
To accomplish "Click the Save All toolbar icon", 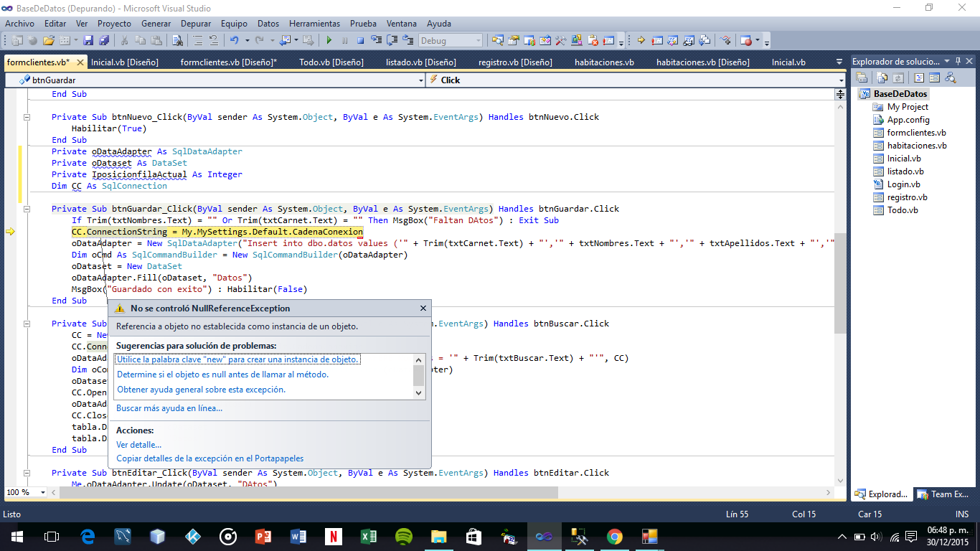I will tap(104, 40).
